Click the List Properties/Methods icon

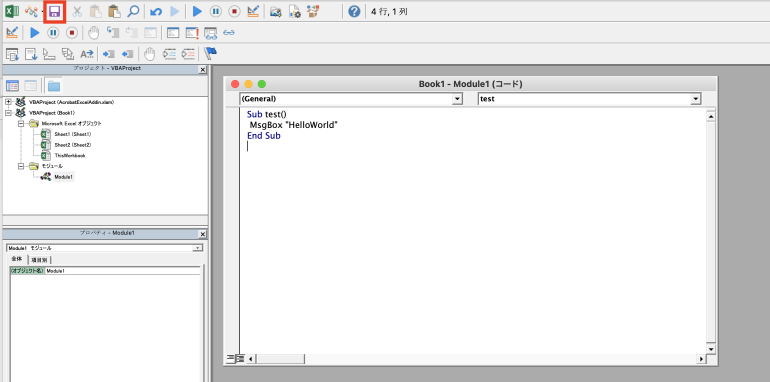[12, 54]
